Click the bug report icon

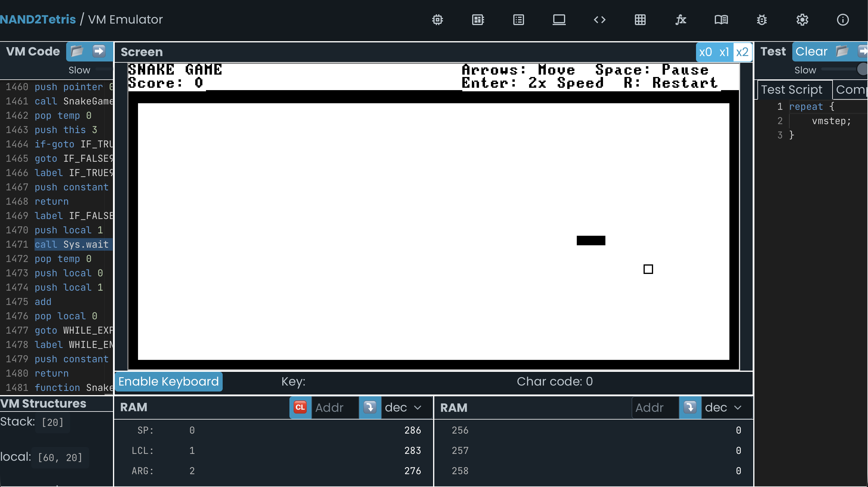pos(762,20)
